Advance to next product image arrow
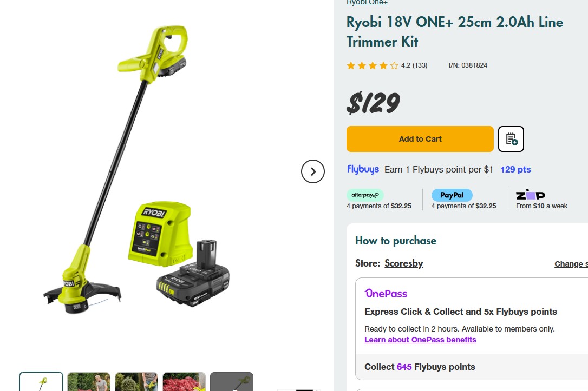This screenshot has width=588, height=391. pos(313,171)
